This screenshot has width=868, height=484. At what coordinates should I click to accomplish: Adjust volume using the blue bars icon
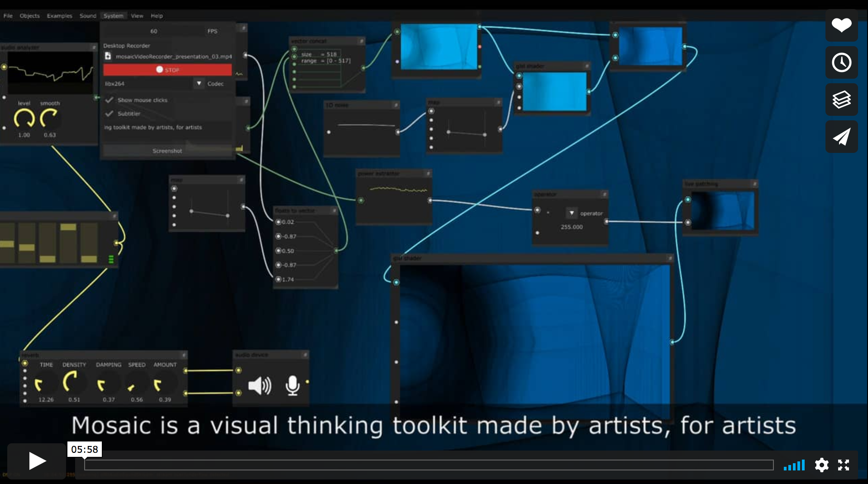tap(794, 465)
